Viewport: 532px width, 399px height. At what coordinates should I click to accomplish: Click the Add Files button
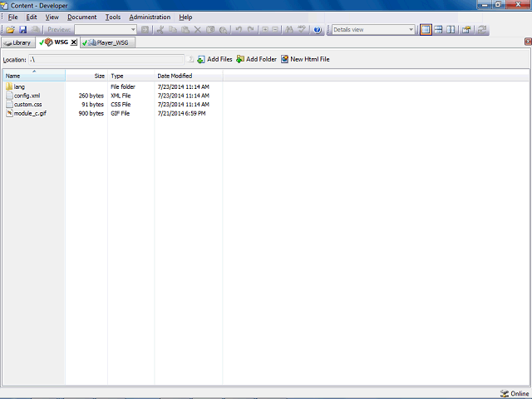214,59
